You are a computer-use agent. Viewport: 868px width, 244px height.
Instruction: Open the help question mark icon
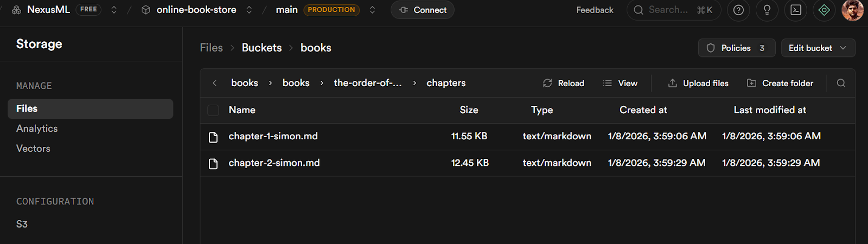point(738,10)
